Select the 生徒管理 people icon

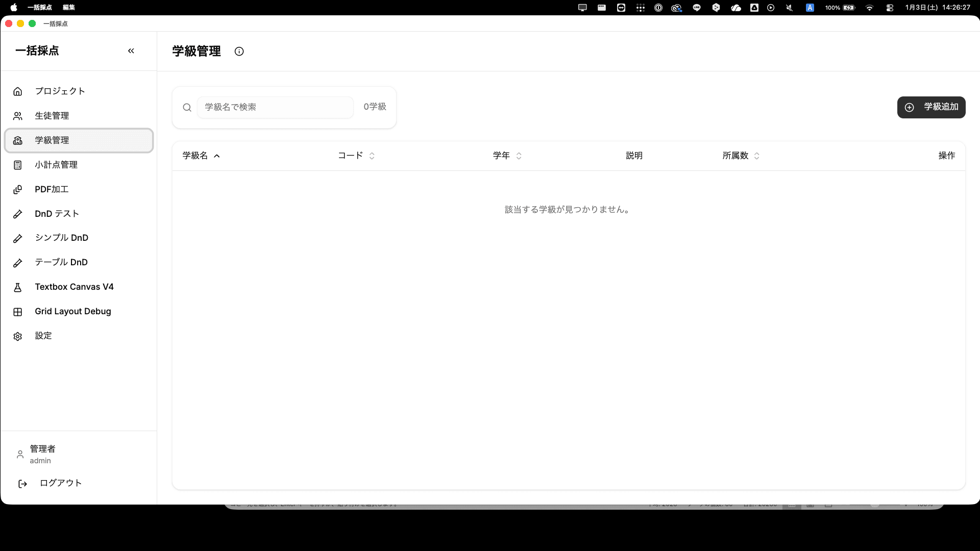click(18, 116)
